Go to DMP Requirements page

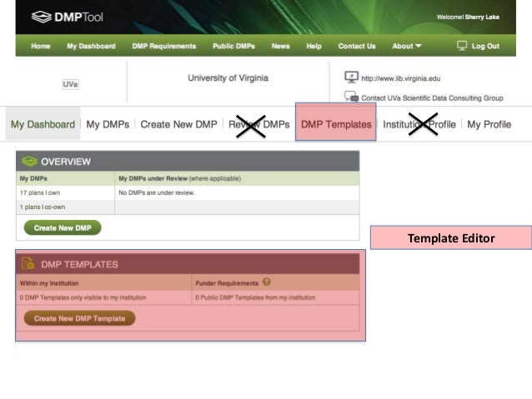(x=164, y=46)
